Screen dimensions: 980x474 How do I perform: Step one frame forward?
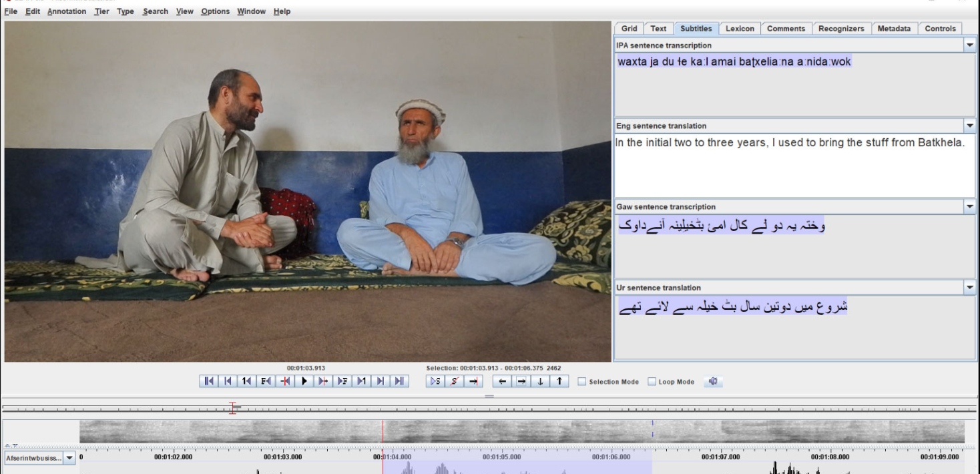point(342,381)
